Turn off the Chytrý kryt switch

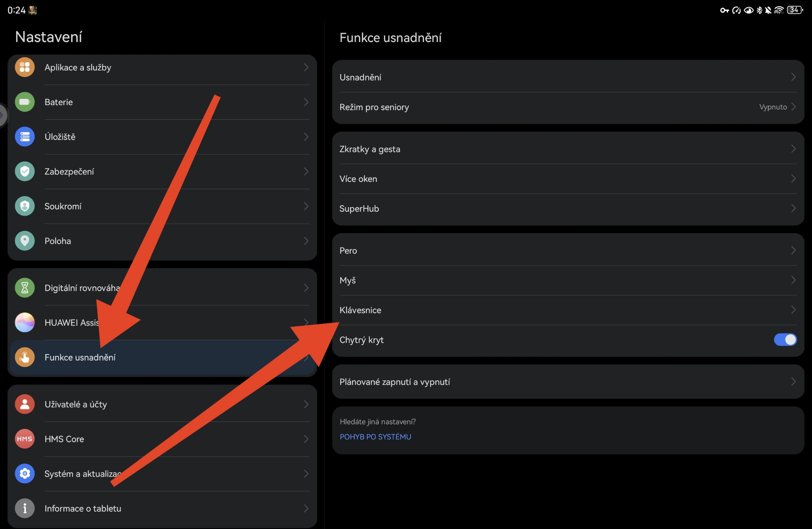(x=785, y=340)
